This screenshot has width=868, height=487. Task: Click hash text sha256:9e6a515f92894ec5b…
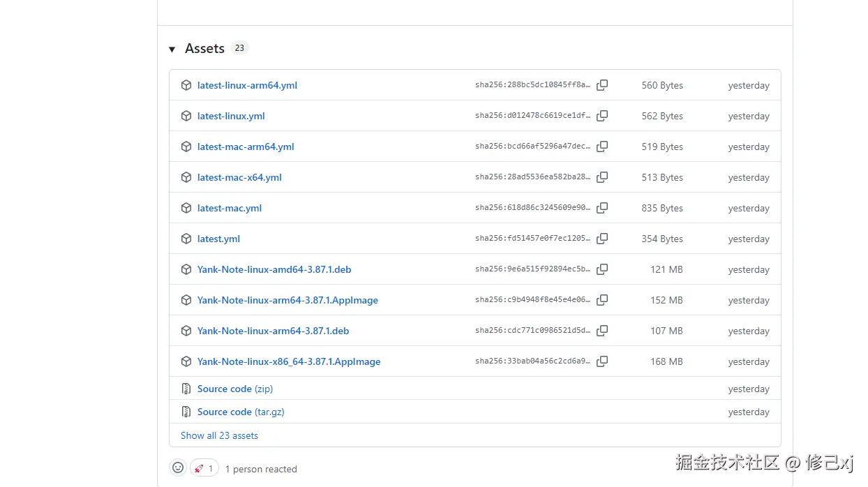coord(533,269)
